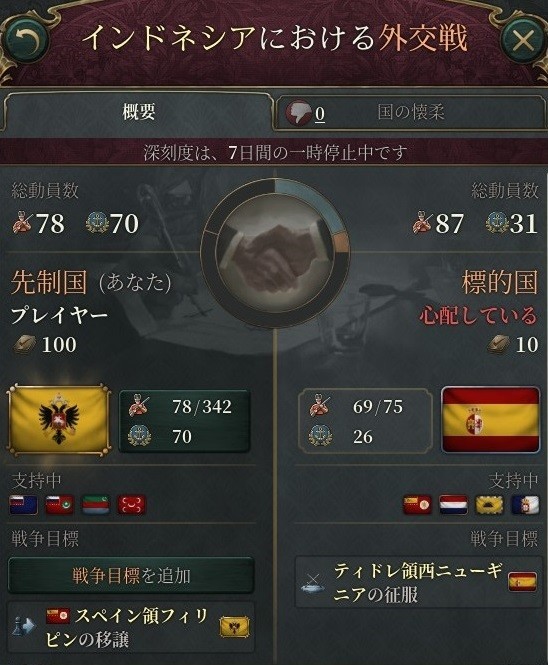The image size is (548, 665).
Task: Switch to the 概要 tab
Action: click(139, 112)
